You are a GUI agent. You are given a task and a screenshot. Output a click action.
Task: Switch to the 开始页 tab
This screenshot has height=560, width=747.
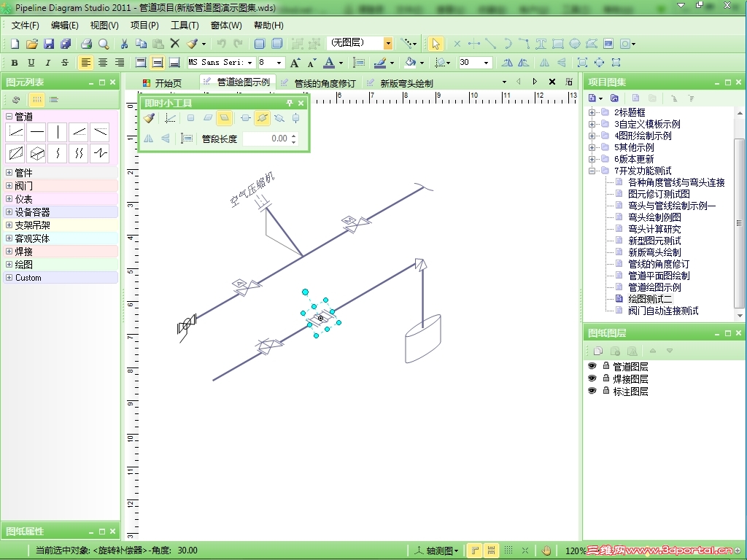pos(162,83)
